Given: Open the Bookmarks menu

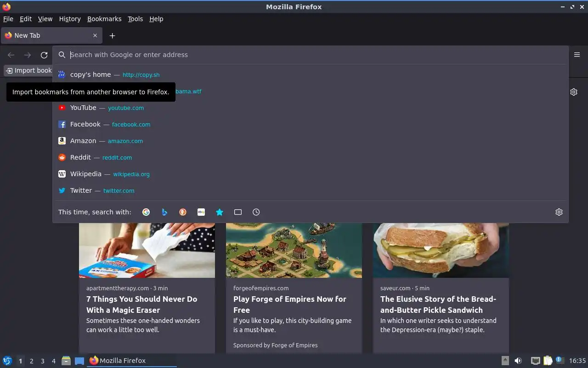Looking at the screenshot, I should 104,19.
